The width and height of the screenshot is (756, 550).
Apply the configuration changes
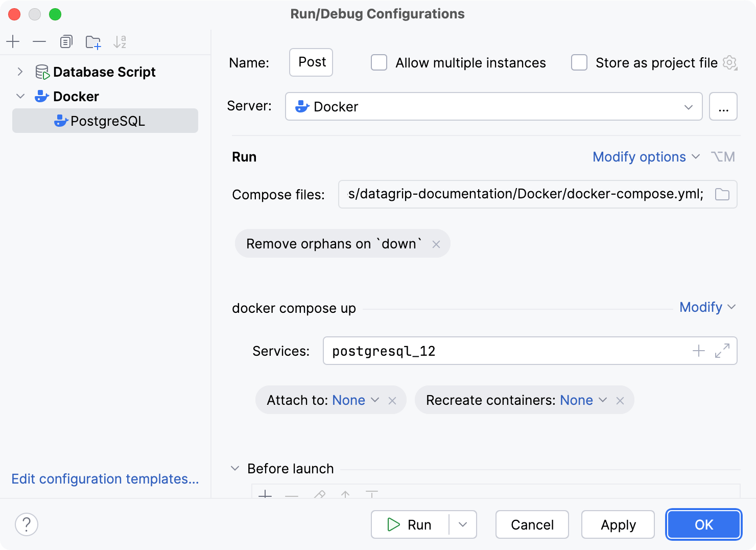click(x=618, y=524)
